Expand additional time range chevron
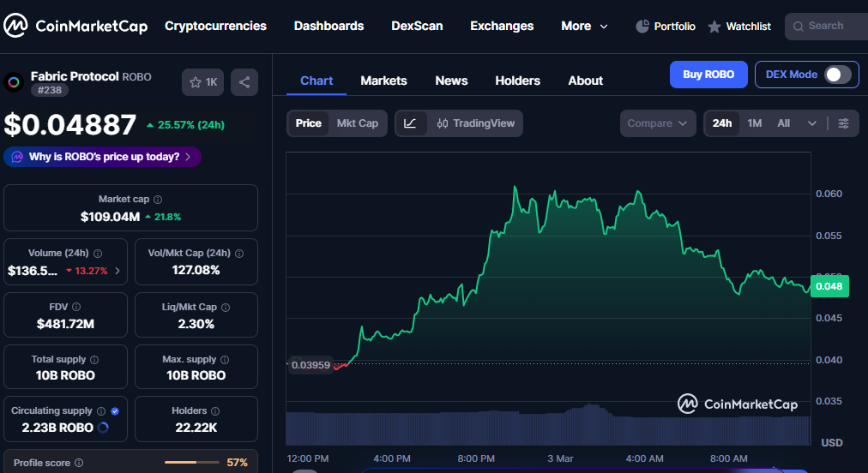This screenshot has width=868, height=473. click(812, 123)
